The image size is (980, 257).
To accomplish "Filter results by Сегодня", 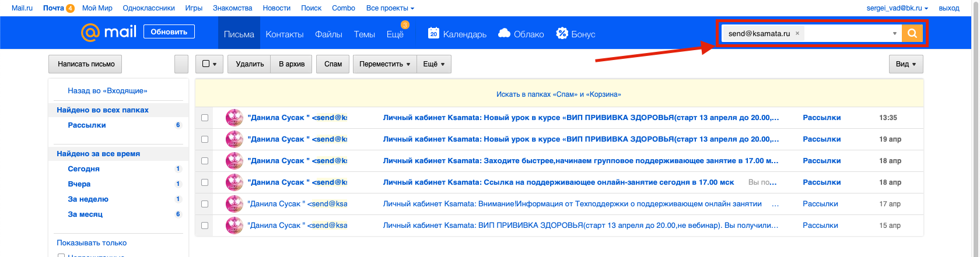I will coord(83,169).
